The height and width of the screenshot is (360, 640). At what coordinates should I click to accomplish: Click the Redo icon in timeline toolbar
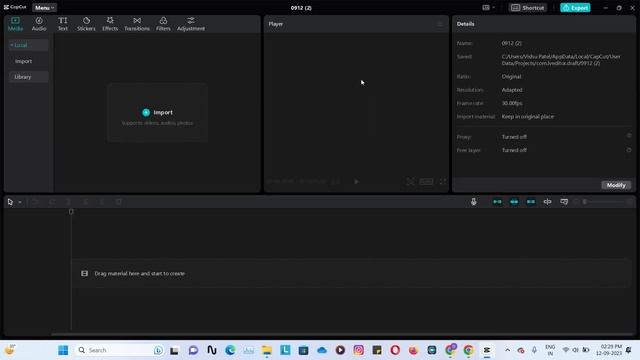[52, 202]
